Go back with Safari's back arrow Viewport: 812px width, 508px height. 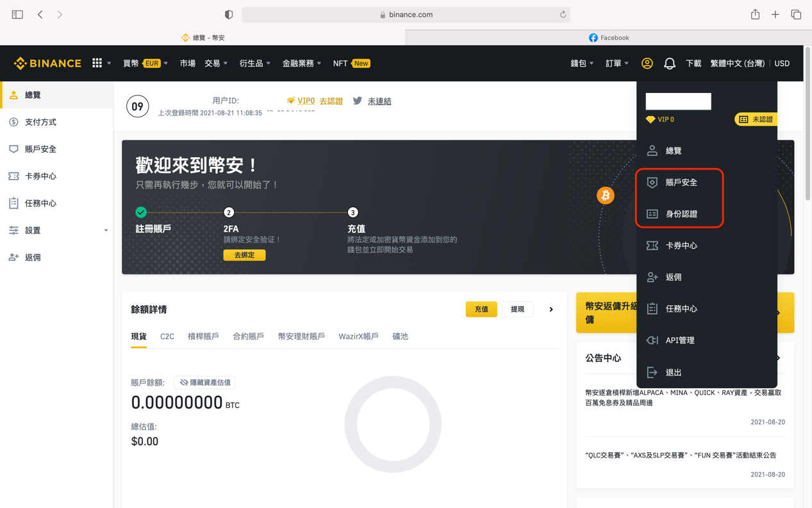40,14
